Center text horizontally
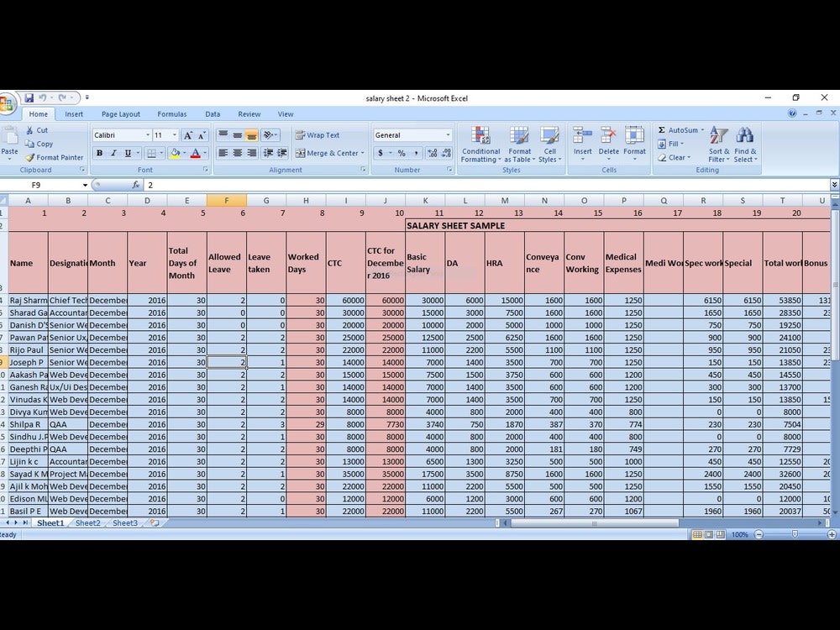 click(x=238, y=153)
